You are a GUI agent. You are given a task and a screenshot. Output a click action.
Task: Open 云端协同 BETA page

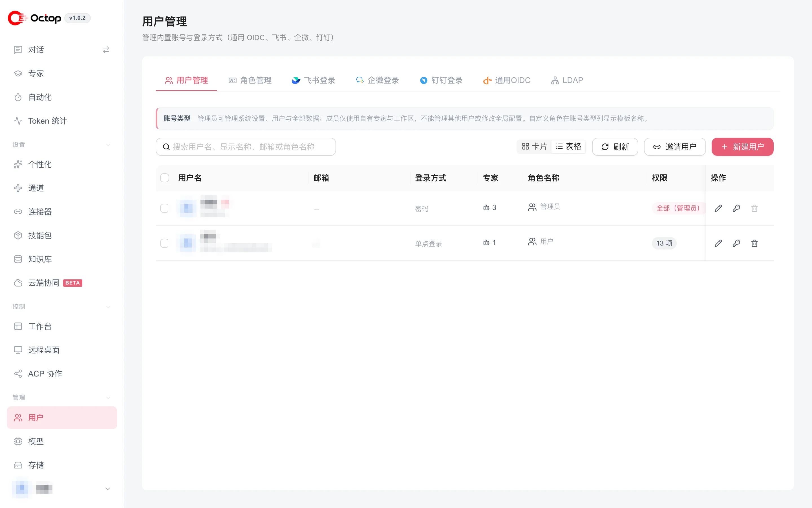point(62,283)
